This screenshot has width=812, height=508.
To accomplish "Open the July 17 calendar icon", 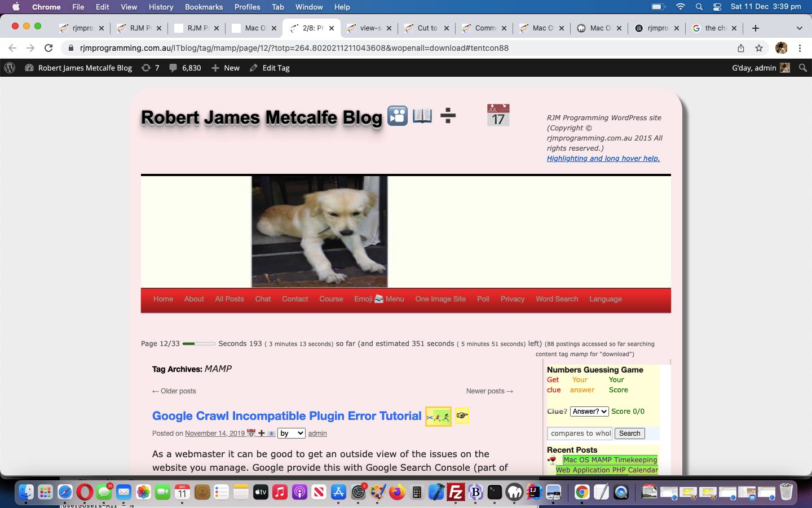I will click(x=498, y=115).
